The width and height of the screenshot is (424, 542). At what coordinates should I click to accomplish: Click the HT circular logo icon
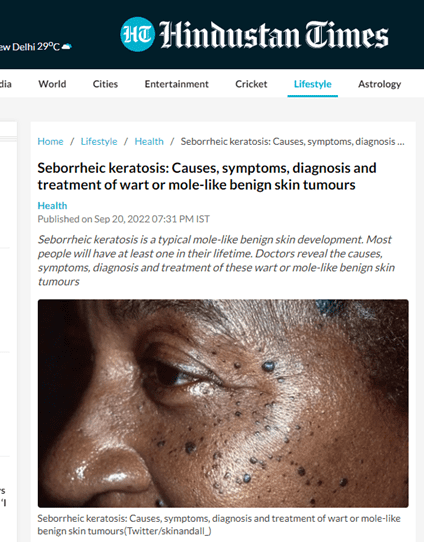(x=137, y=34)
